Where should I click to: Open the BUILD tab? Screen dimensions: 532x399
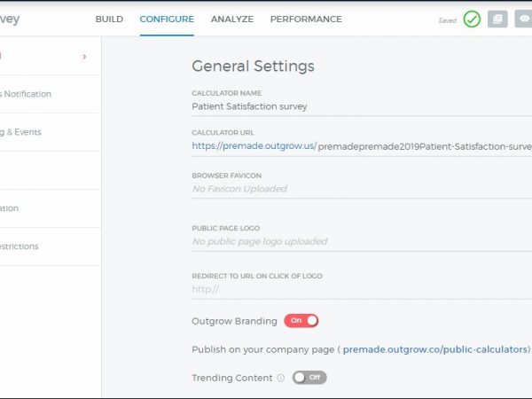point(109,20)
